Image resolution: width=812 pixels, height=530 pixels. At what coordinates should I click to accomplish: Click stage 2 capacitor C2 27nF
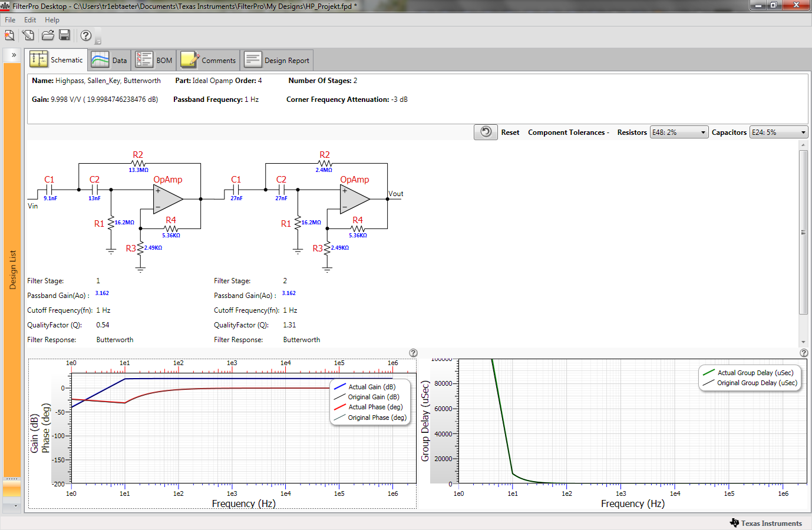coord(281,188)
